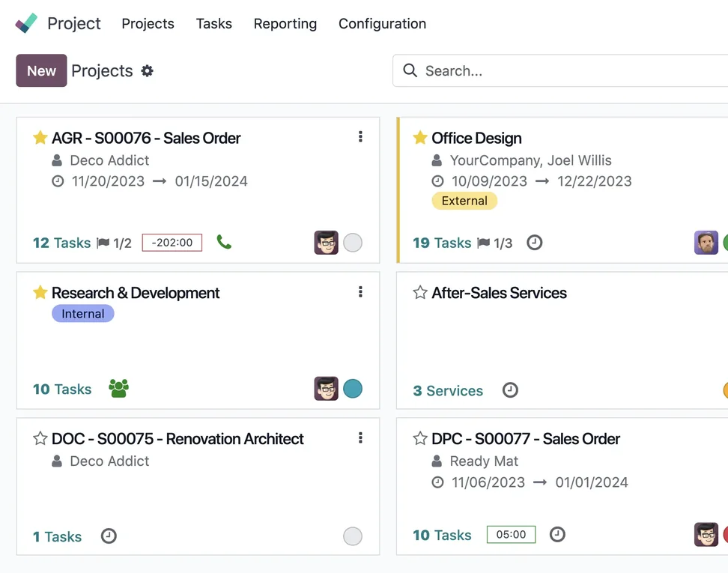Click the Project app logo icon
Viewport: 728px width, 573px height.
pyautogui.click(x=26, y=23)
